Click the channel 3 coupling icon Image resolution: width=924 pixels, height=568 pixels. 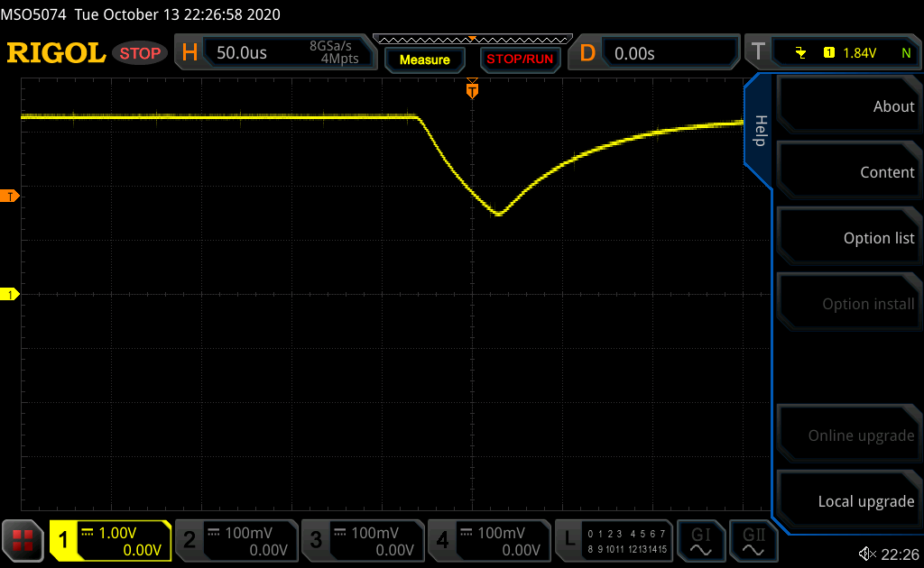[x=340, y=533]
